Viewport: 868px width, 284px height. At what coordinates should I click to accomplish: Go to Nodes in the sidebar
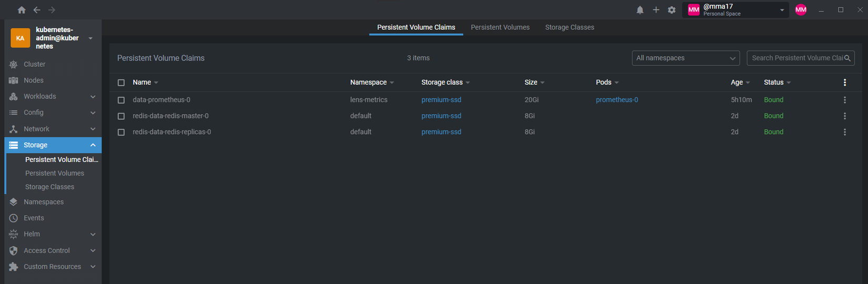click(x=34, y=80)
